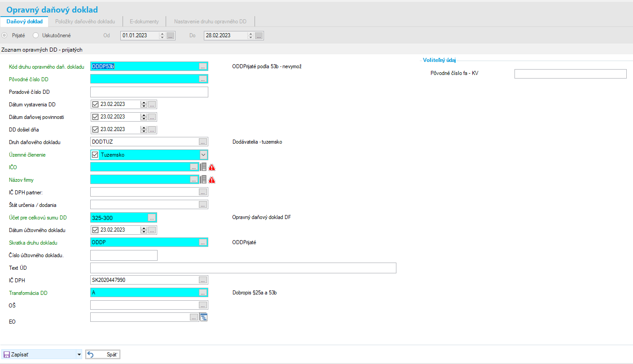Open calendar for DD došiel dňa
Screen dimensions: 633x364
pos(152,129)
